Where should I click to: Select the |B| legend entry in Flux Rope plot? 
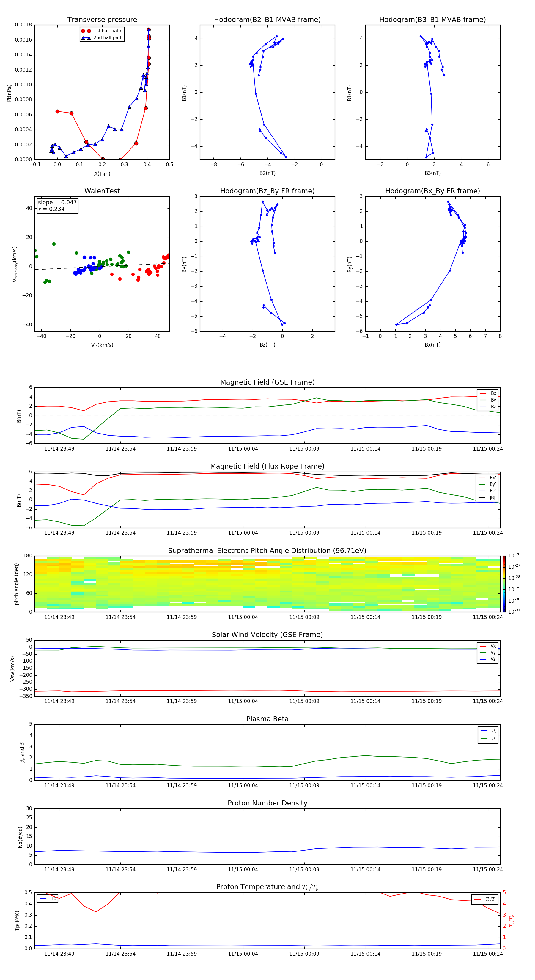[x=487, y=498]
